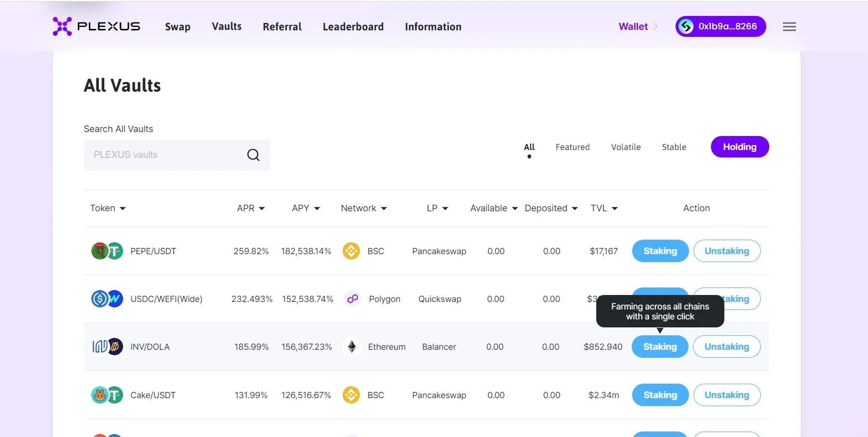Click the wallet avatar icon beside 0x1b9a...8266
The width and height of the screenshot is (868, 437).
click(686, 26)
